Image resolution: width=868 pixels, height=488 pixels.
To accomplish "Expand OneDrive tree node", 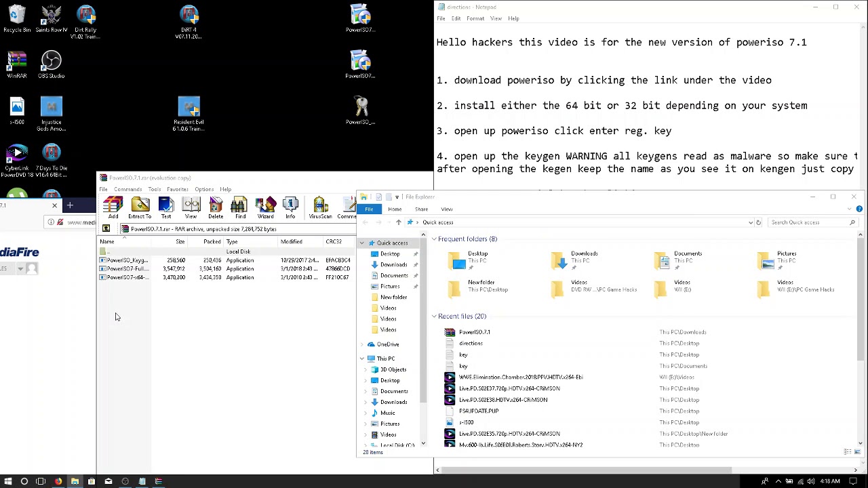I will pos(362,344).
